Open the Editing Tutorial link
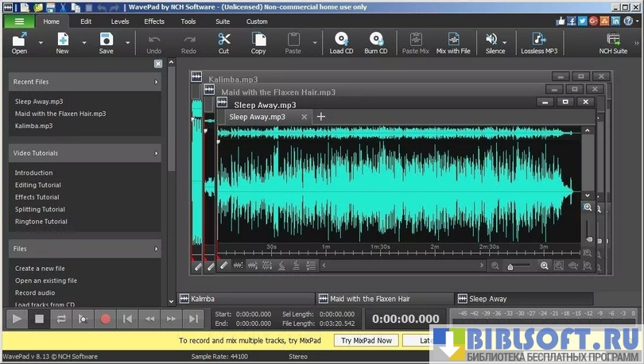Image resolution: width=644 pixels, height=364 pixels. (x=37, y=185)
